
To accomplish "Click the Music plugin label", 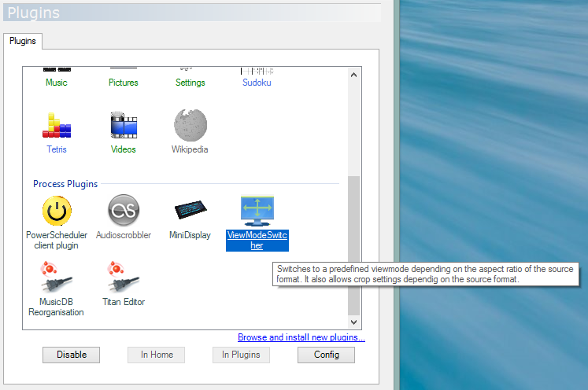I will click(57, 83).
